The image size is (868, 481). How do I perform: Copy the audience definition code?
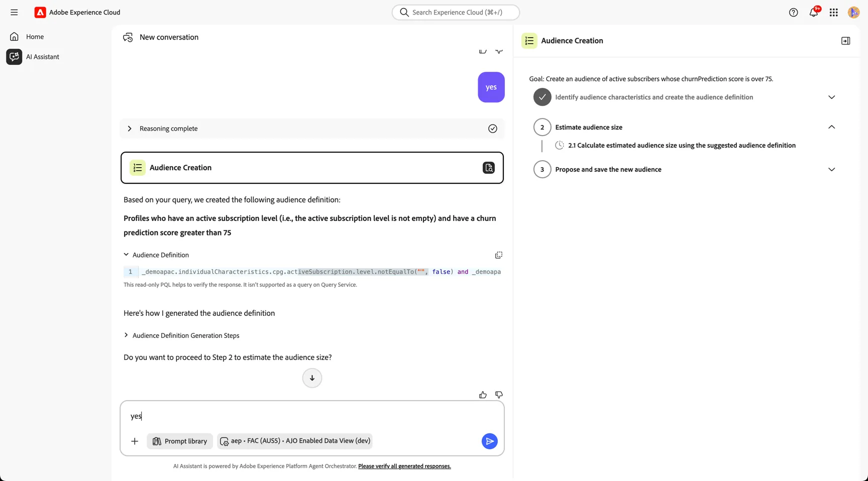tap(499, 255)
